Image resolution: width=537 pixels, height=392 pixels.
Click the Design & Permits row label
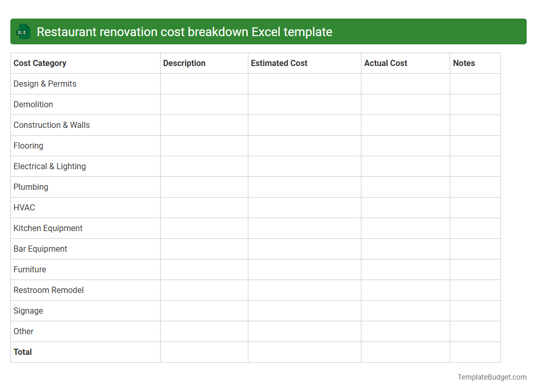point(44,84)
